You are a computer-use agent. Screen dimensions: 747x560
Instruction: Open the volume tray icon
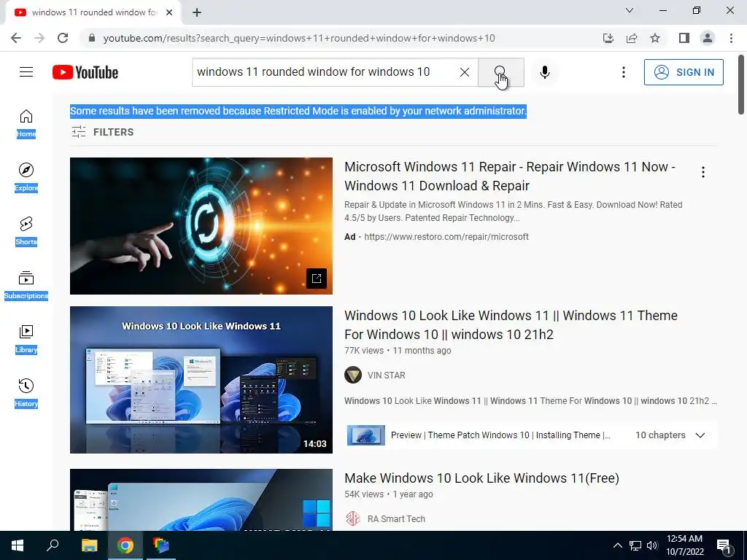coord(652,545)
